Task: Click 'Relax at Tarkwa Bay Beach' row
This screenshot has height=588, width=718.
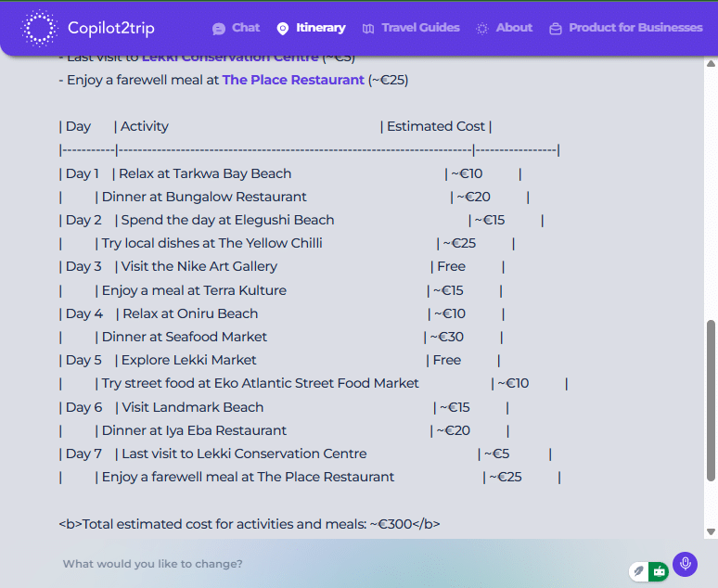Action: [290, 174]
